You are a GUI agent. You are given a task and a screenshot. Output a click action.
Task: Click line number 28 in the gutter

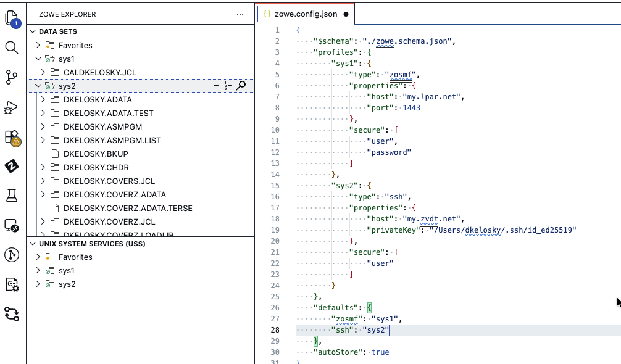click(x=275, y=330)
